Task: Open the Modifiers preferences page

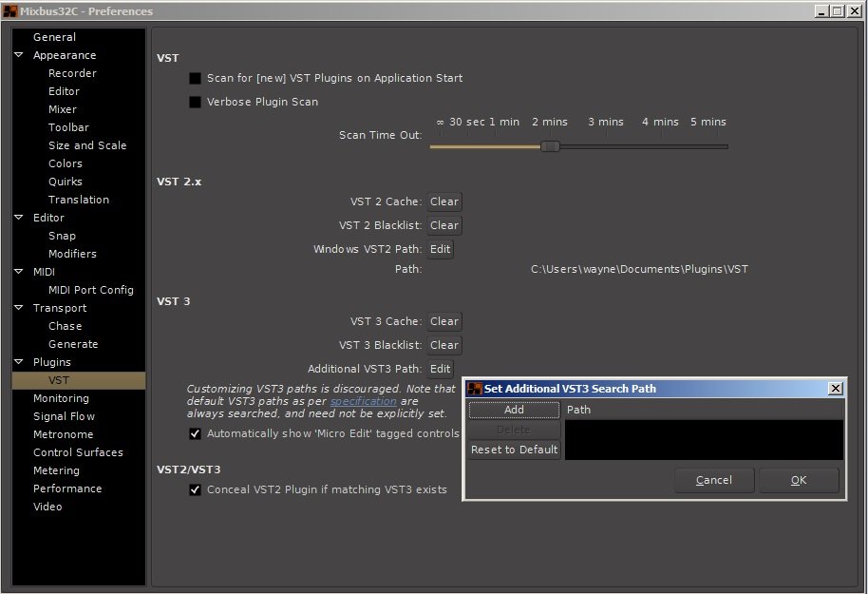Action: [72, 254]
